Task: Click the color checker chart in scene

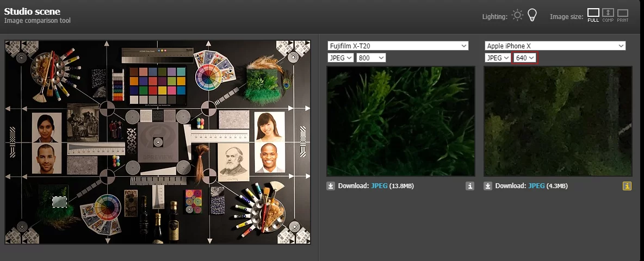Action: click(157, 85)
